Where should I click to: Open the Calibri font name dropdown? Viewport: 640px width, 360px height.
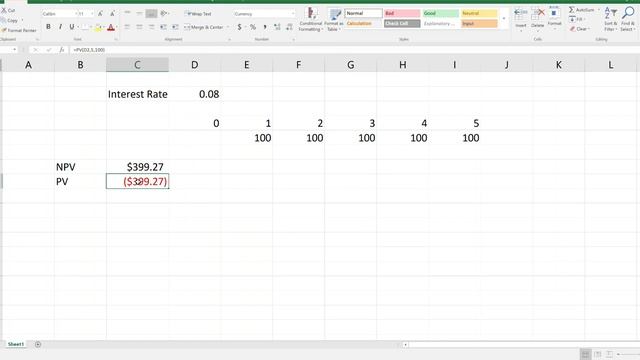point(76,14)
